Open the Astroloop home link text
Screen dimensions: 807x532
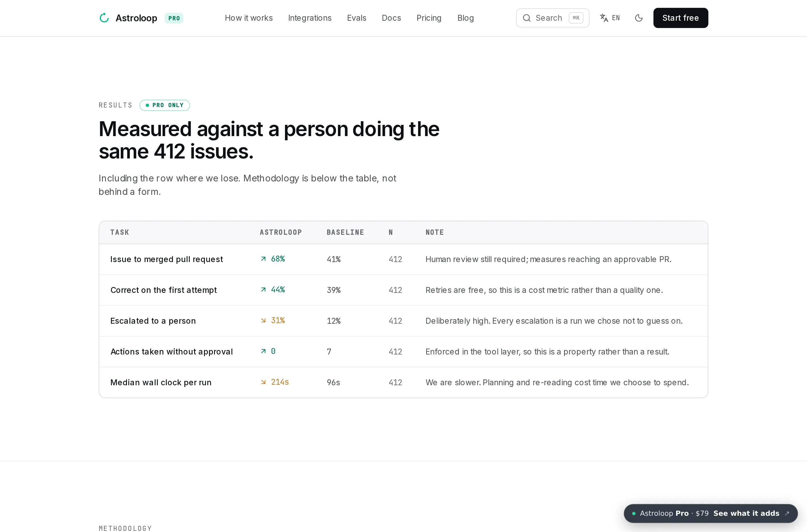coord(136,18)
